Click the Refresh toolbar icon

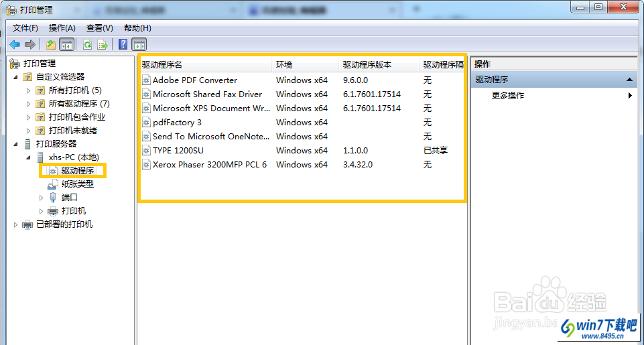(x=88, y=44)
